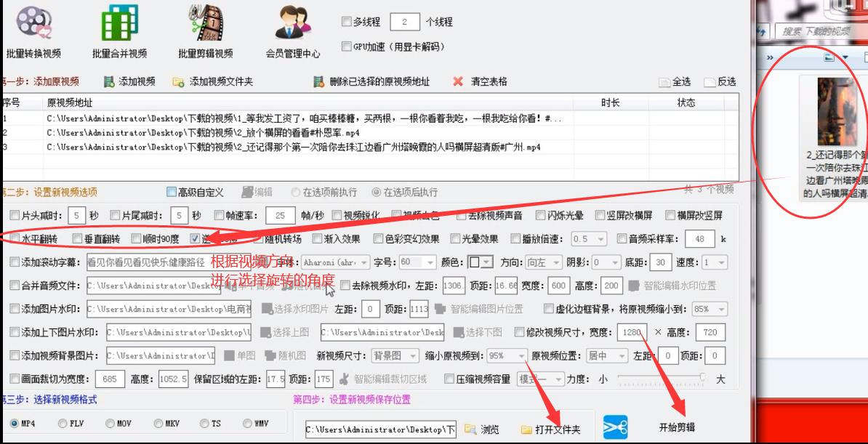The width and height of the screenshot is (868, 444).
Task: Enable GPU加速 checkbox
Action: point(346,45)
